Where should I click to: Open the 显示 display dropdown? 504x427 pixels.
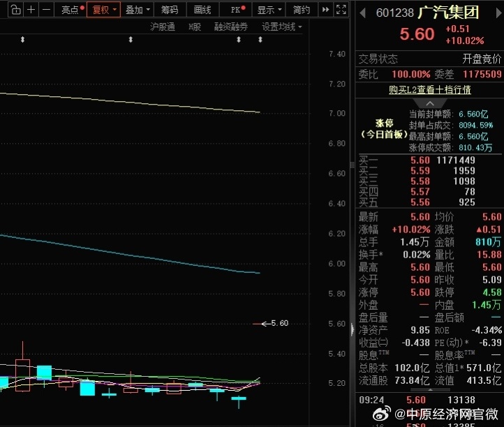point(269,10)
